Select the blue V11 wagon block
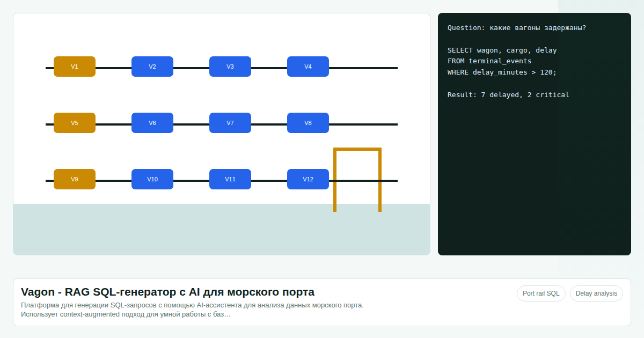This screenshot has height=338, width=644. pos(230,179)
